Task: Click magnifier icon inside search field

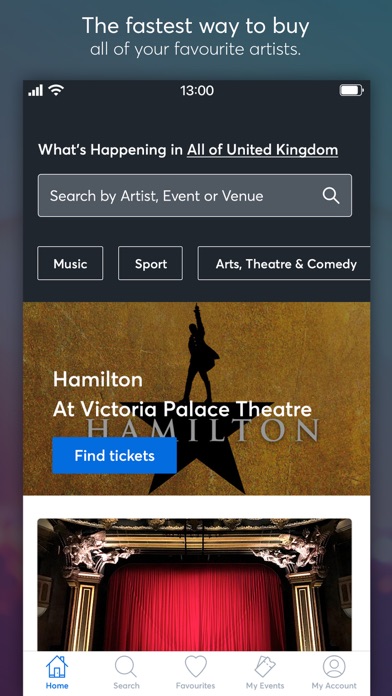Action: (331, 195)
